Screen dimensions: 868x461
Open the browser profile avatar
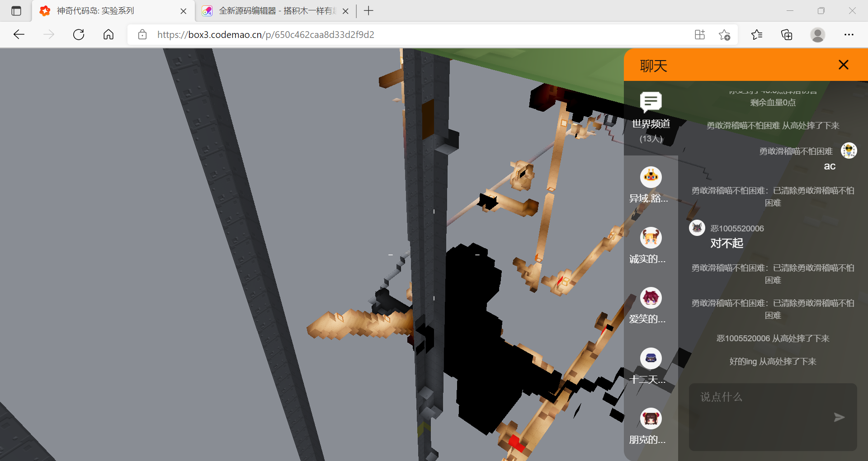[x=817, y=35]
